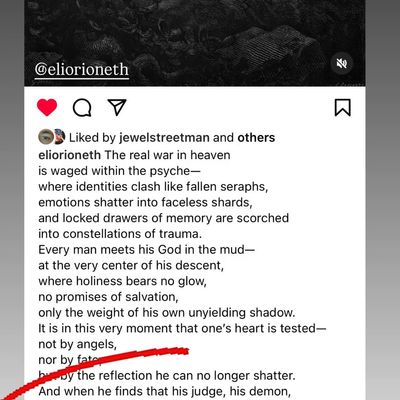Tap the line 'Every man meets his God in the mud'
This screenshot has height=400, width=400.
[x=146, y=250]
